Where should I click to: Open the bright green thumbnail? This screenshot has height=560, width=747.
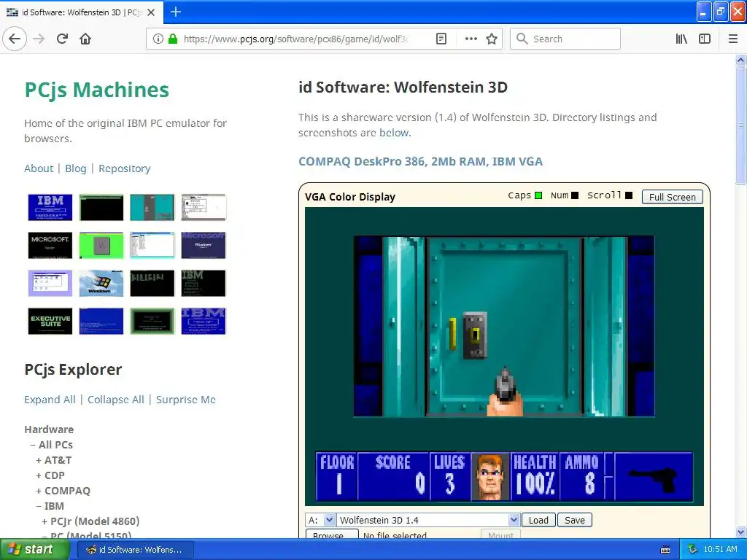point(101,245)
